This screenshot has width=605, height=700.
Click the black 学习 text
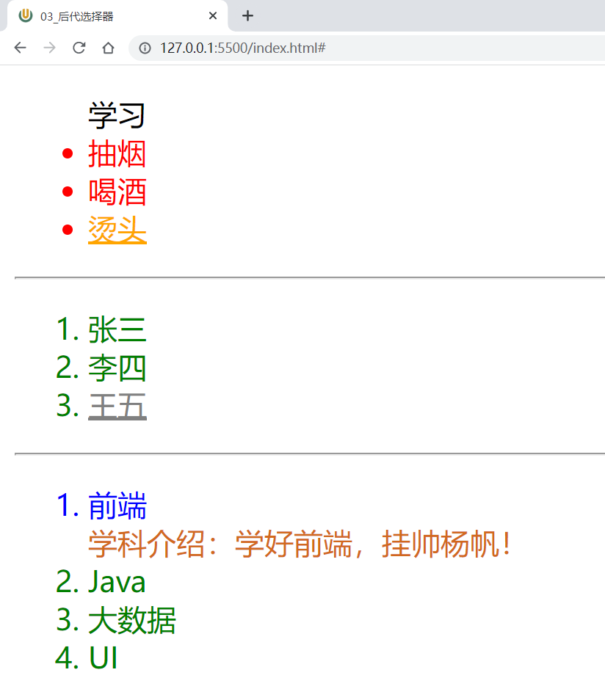click(x=117, y=116)
